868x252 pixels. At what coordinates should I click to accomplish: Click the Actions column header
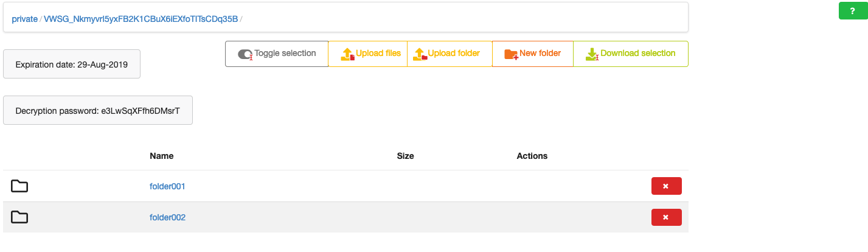[x=532, y=156]
